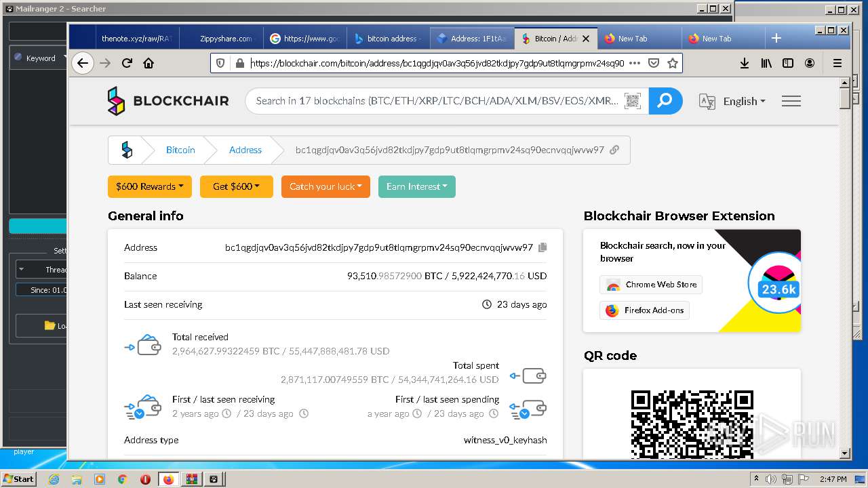Viewport: 868px width, 488px height.
Task: Click the QR code image
Action: 692,424
